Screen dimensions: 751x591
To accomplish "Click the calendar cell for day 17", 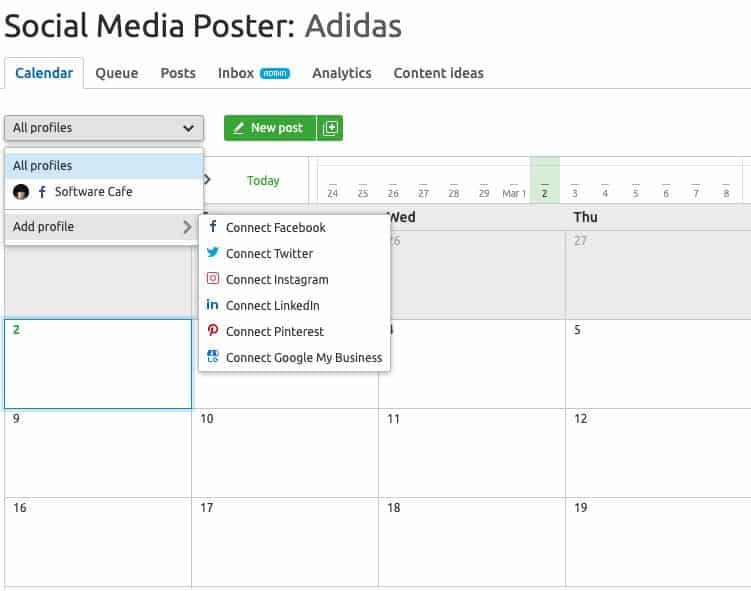I will tap(285, 542).
